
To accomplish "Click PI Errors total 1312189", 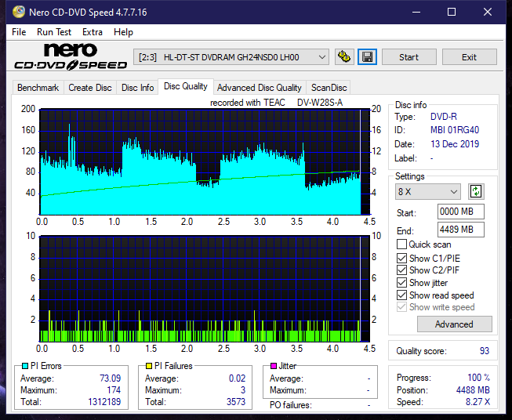I will point(104,402).
